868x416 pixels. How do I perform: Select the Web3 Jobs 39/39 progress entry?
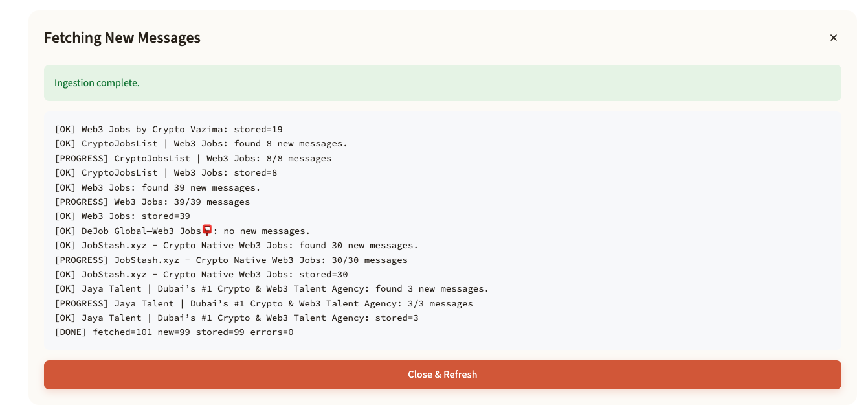(153, 202)
